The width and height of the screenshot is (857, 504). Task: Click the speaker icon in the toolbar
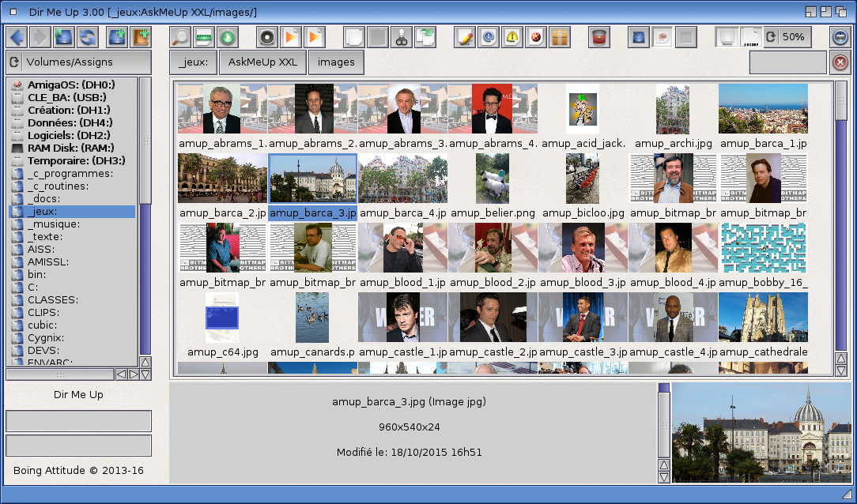(267, 37)
